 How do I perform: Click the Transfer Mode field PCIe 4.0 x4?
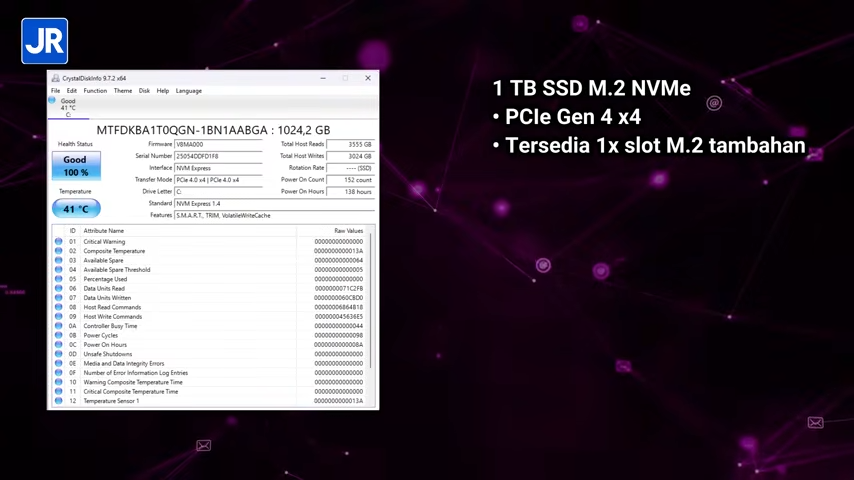click(218, 180)
